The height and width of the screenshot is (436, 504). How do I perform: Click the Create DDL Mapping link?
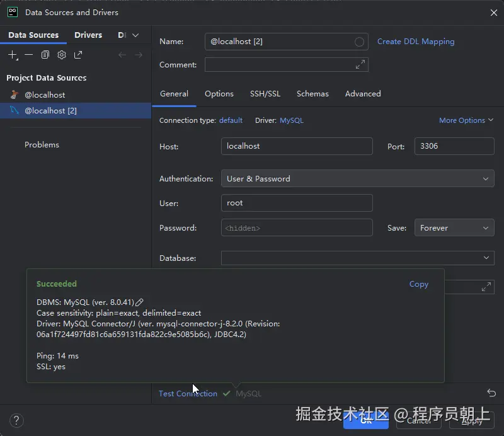(x=416, y=42)
